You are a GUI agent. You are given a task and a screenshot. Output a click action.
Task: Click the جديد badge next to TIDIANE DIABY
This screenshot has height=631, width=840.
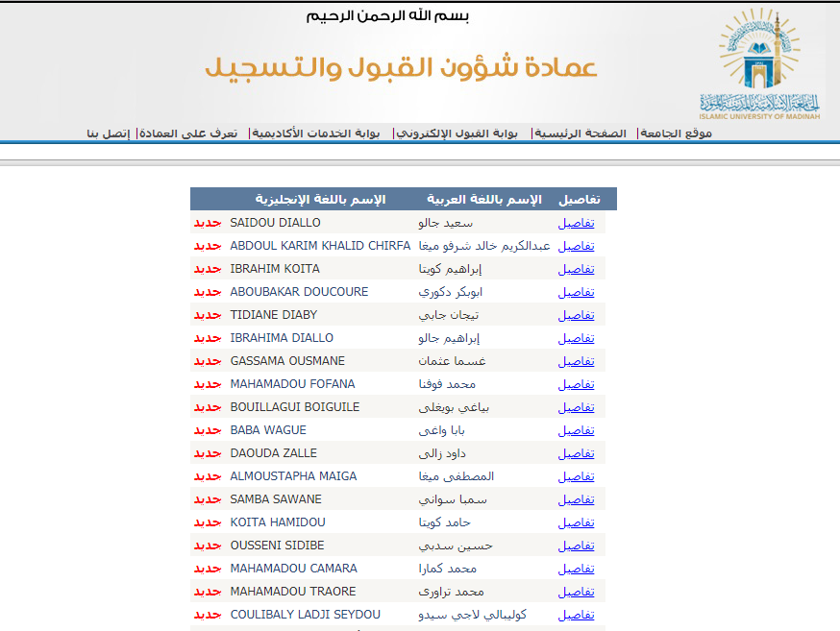coord(208,315)
